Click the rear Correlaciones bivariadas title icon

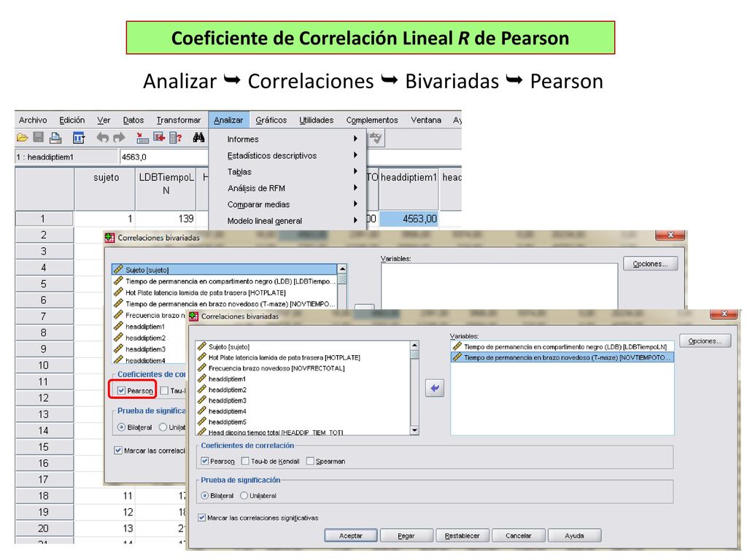click(110, 238)
